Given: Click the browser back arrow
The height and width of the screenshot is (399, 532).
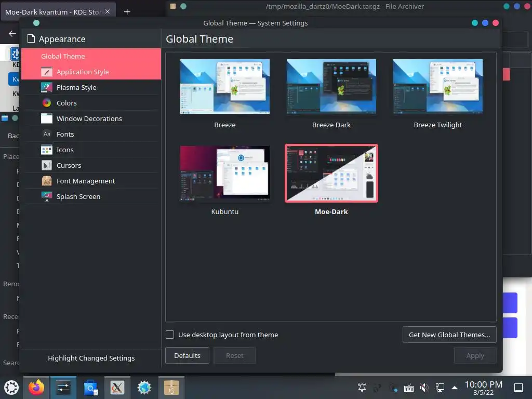Looking at the screenshot, I should (x=12, y=33).
